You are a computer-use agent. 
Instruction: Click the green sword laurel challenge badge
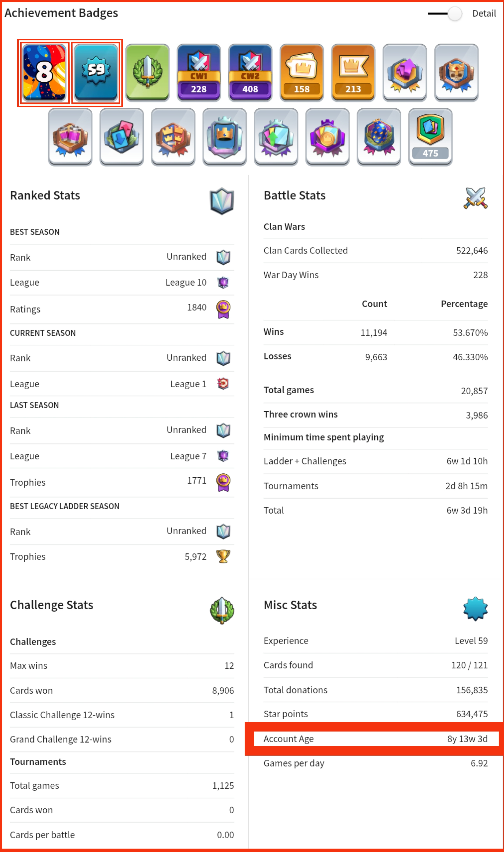coord(147,72)
